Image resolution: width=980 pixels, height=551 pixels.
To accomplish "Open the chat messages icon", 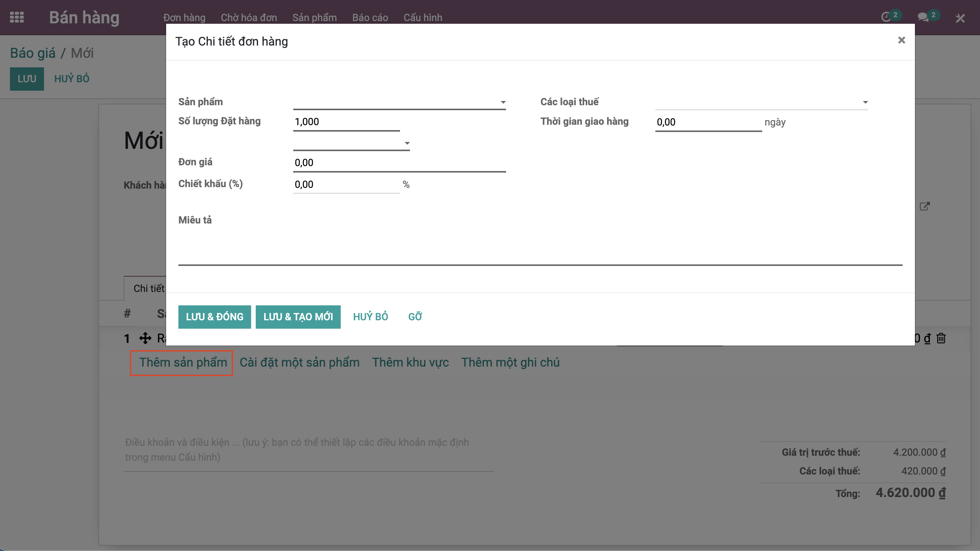I will point(923,17).
